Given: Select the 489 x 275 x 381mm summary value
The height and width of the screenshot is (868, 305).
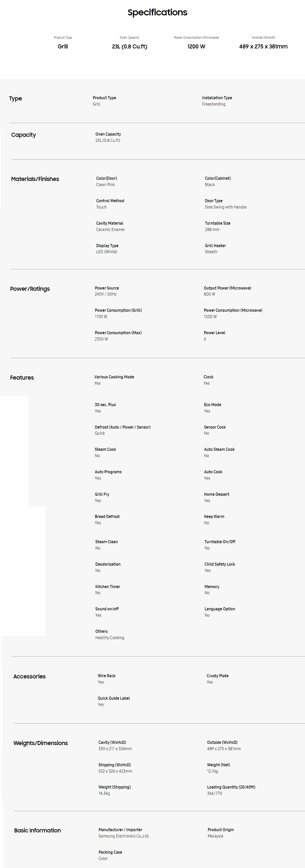Looking at the screenshot, I should (263, 46).
